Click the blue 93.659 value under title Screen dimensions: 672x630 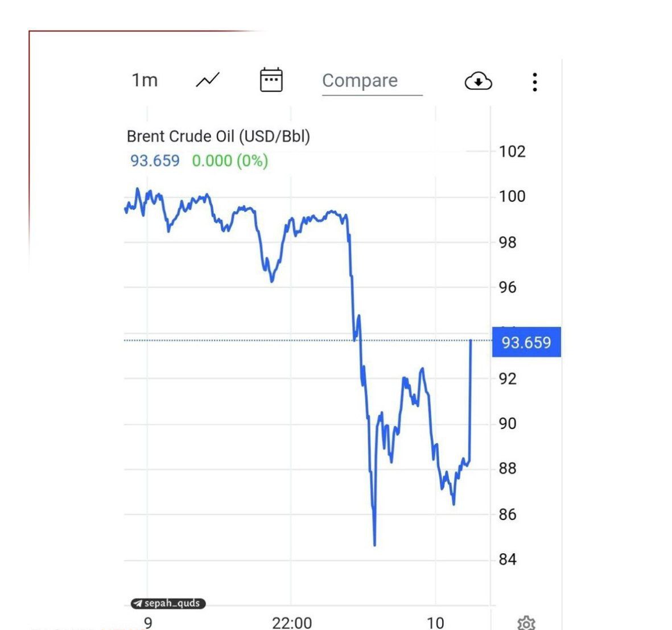point(155,160)
